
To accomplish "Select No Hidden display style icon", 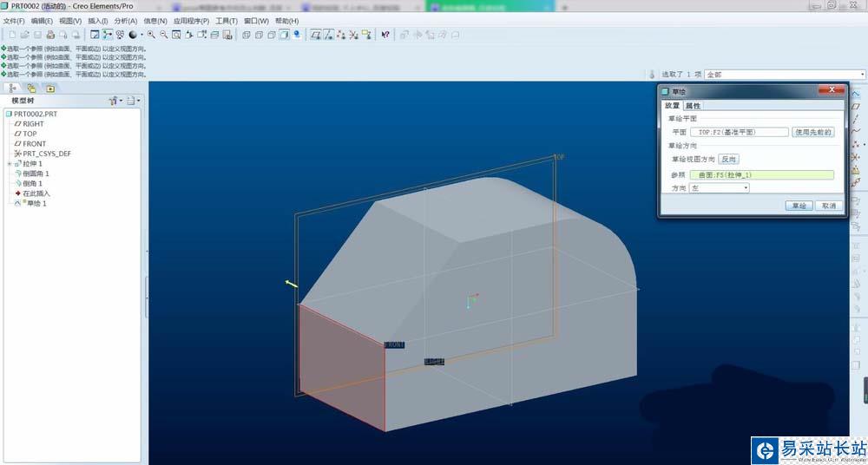I will tap(271, 35).
